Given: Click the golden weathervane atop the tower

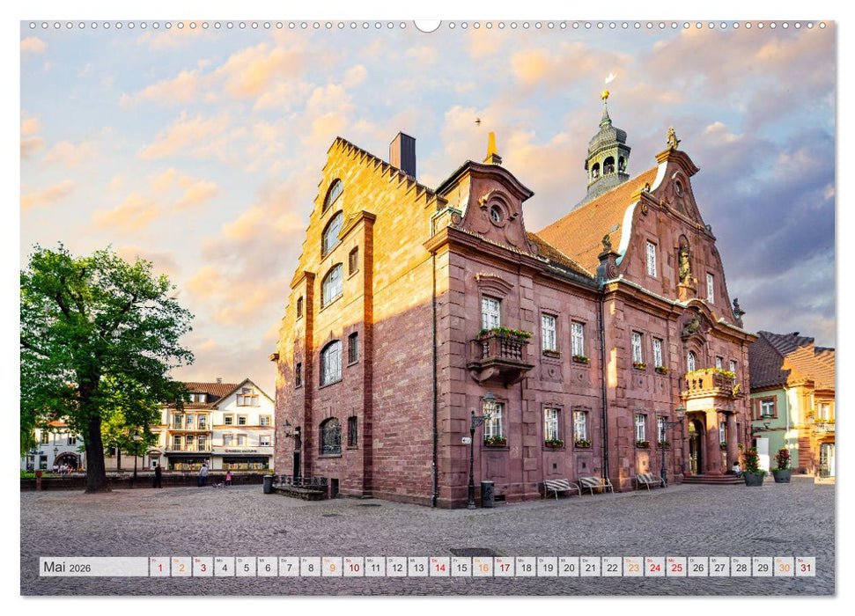Looking at the screenshot, I should pyautogui.click(x=605, y=94).
